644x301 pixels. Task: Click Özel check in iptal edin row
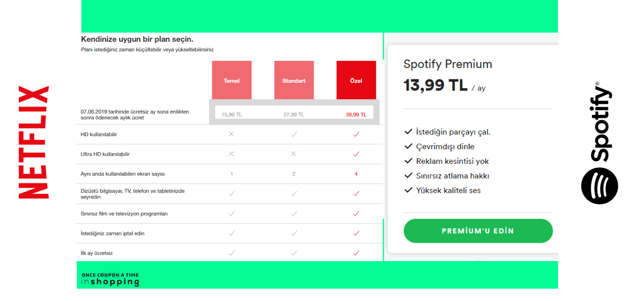point(356,233)
